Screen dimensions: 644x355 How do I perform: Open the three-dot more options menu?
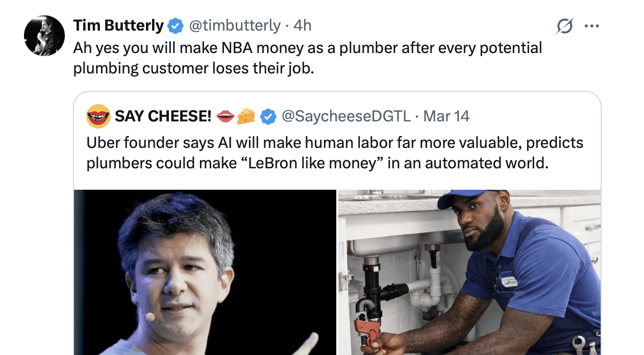pyautogui.click(x=592, y=26)
